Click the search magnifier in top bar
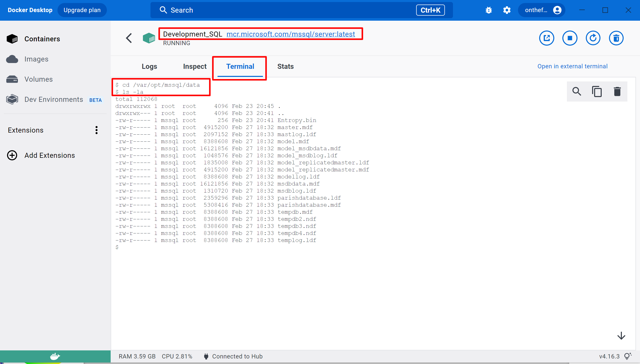 [164, 10]
